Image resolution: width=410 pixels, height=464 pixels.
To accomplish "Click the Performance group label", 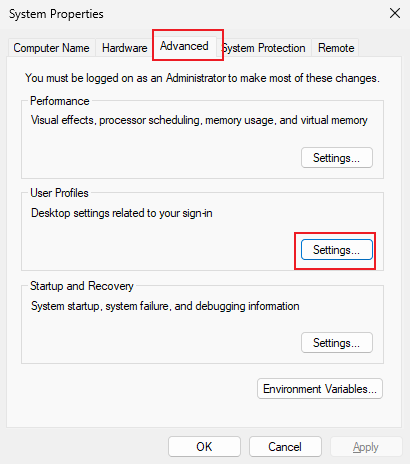I will point(60,101).
